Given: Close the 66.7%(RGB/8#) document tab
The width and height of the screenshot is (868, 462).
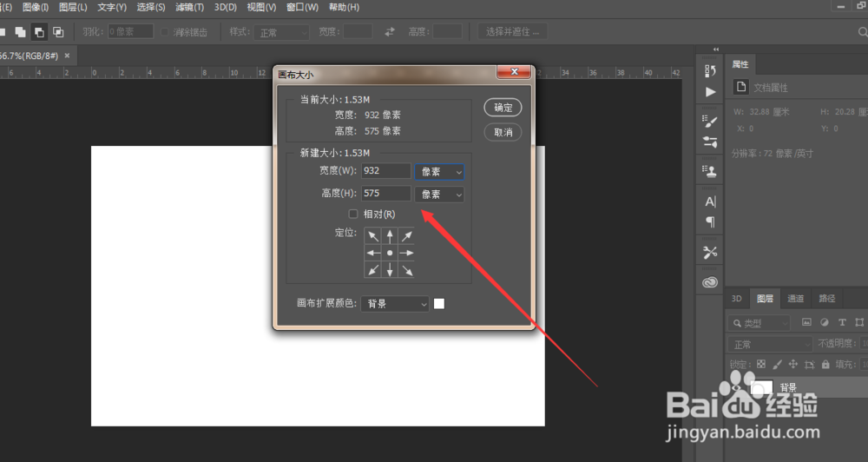Looking at the screenshot, I should pyautogui.click(x=67, y=56).
